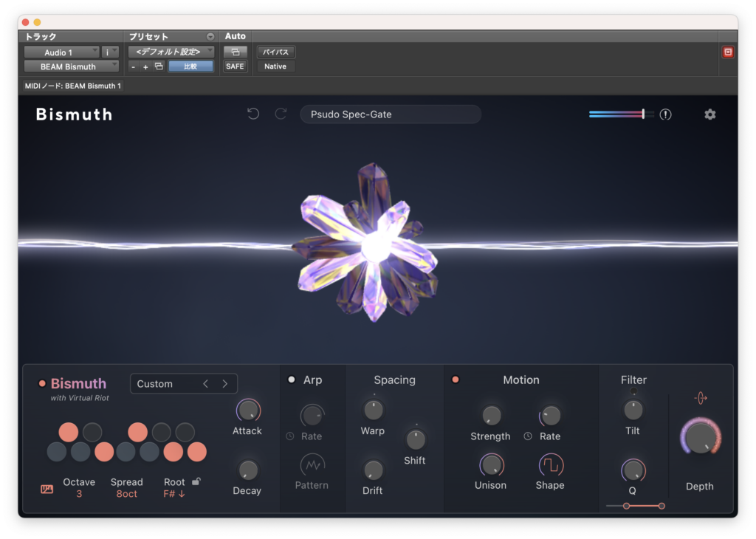The width and height of the screenshot is (756, 539).
Task: Toggle the A# note circle, last in upper row
Action: [x=185, y=432]
